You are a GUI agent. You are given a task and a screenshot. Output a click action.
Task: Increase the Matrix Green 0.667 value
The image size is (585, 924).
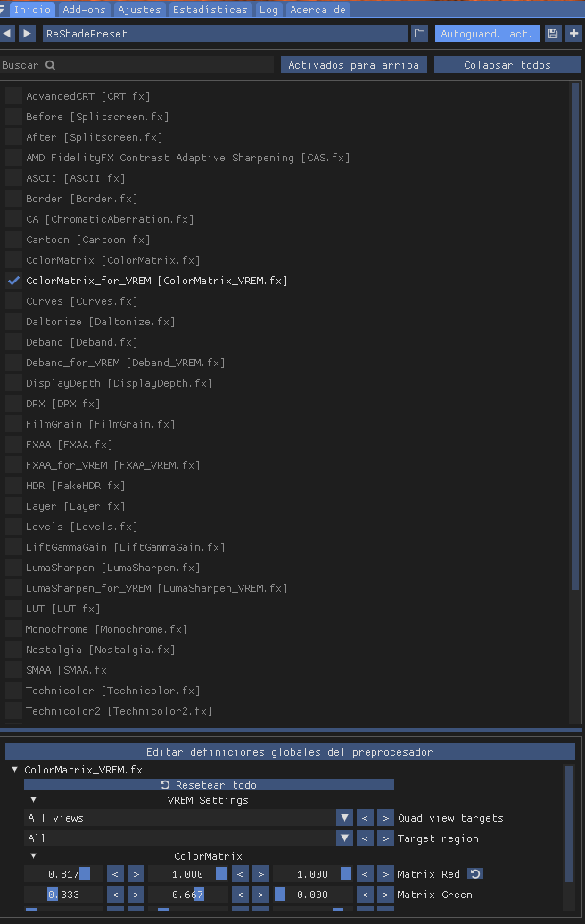[260, 895]
